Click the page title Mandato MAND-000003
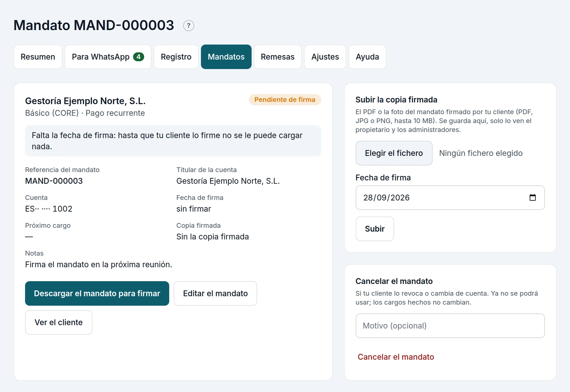Screen dimensions: 570x392 [x=94, y=25]
